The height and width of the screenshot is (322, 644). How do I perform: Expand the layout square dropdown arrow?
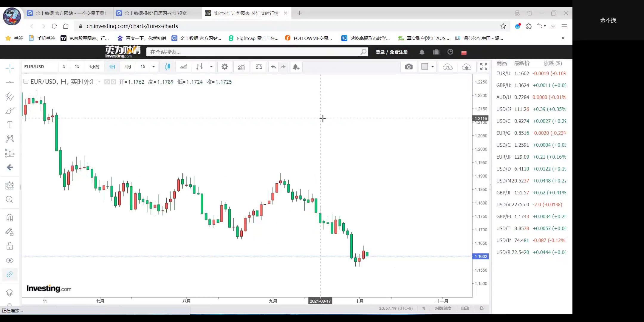click(433, 67)
